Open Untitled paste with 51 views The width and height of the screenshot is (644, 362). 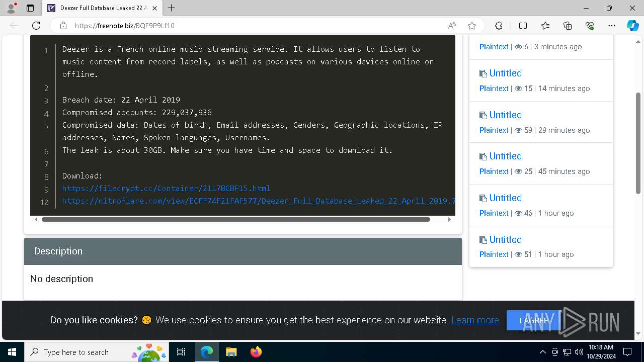505,240
